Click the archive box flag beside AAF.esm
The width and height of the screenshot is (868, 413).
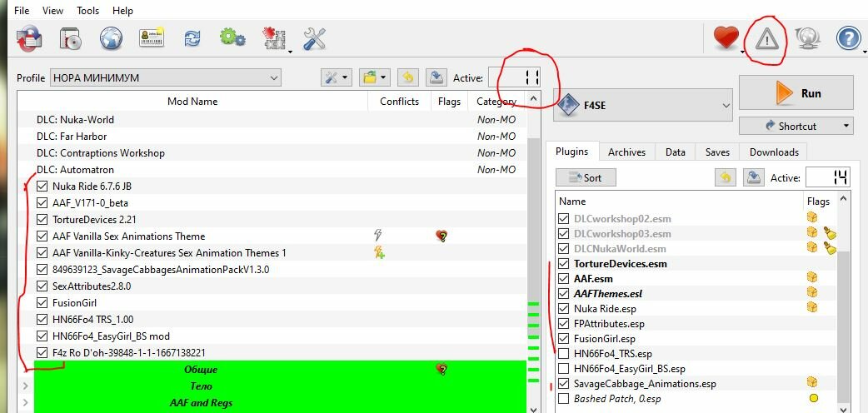coord(812,276)
